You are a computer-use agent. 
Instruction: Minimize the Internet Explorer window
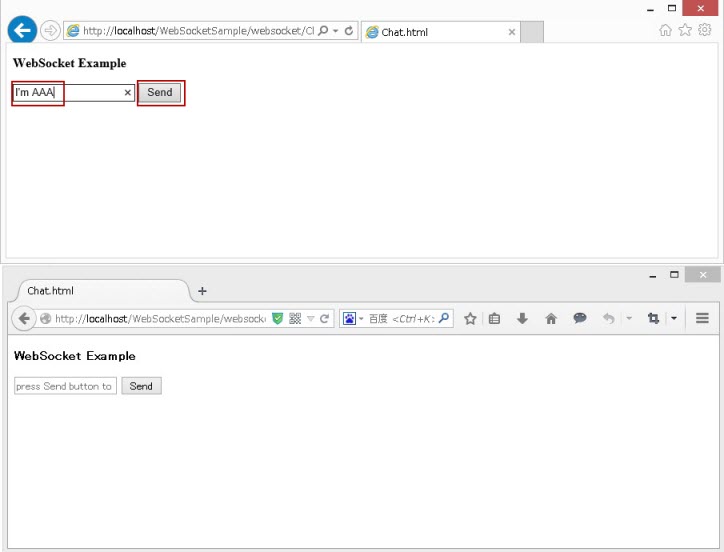(x=651, y=9)
